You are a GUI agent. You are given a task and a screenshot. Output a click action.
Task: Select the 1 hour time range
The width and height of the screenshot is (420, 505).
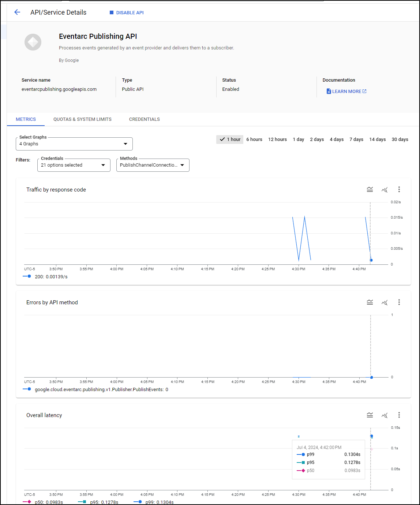pyautogui.click(x=230, y=140)
